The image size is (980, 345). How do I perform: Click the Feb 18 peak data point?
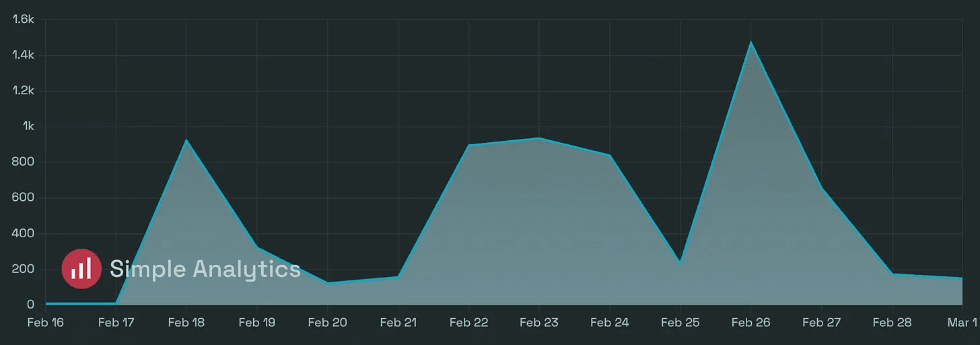click(x=186, y=139)
